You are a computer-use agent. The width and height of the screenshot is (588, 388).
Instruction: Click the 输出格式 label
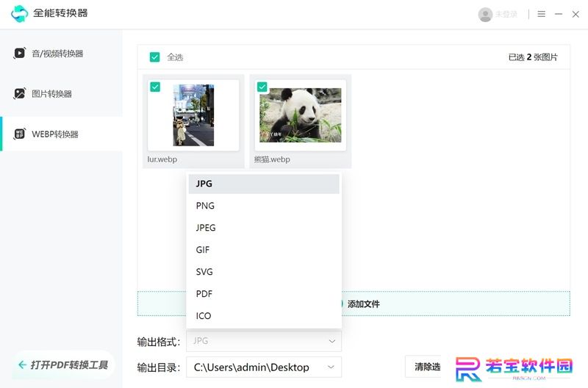(159, 342)
